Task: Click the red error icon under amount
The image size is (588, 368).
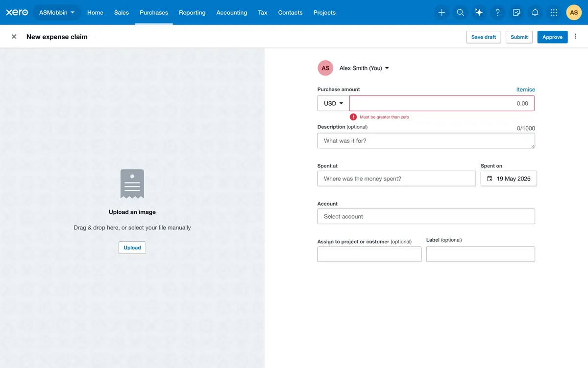Action: click(x=353, y=117)
